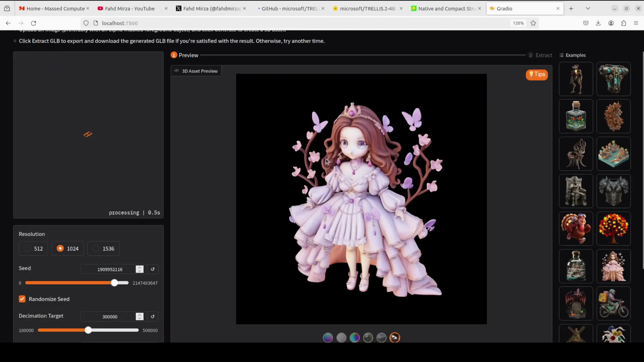Open the browser extensions puzzle icon
Image resolution: width=644 pixels, height=362 pixels.
(x=624, y=23)
